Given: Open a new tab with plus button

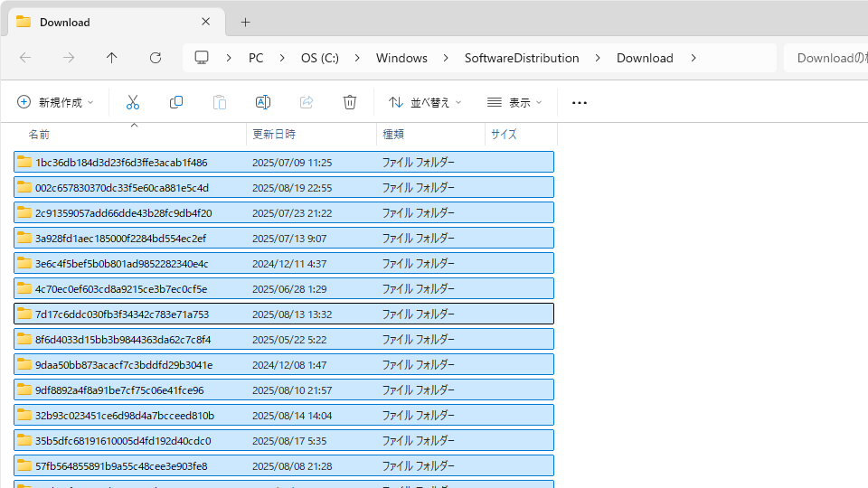Looking at the screenshot, I should (x=246, y=22).
